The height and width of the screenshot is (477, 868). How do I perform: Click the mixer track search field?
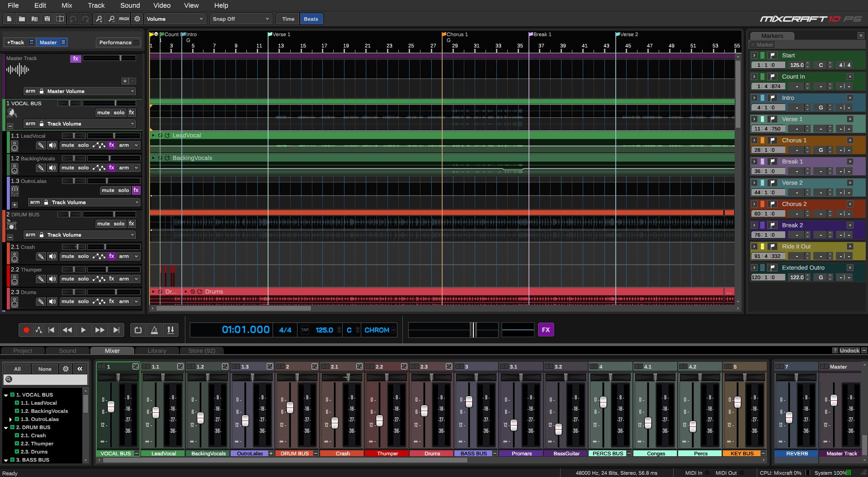coord(45,379)
